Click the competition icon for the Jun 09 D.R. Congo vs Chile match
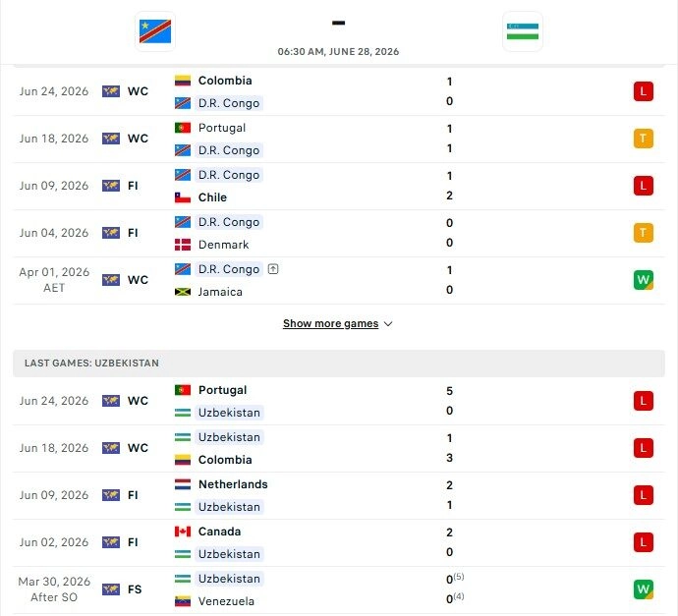Image resolution: width=678 pixels, height=616 pixels. [111, 186]
